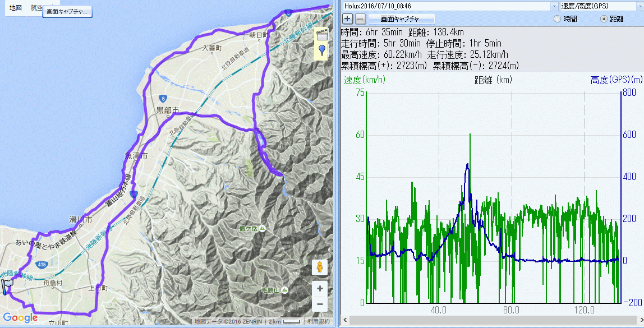This screenshot has height=328, width=644.
Task: Select the 距離 radio button
Action: click(604, 19)
